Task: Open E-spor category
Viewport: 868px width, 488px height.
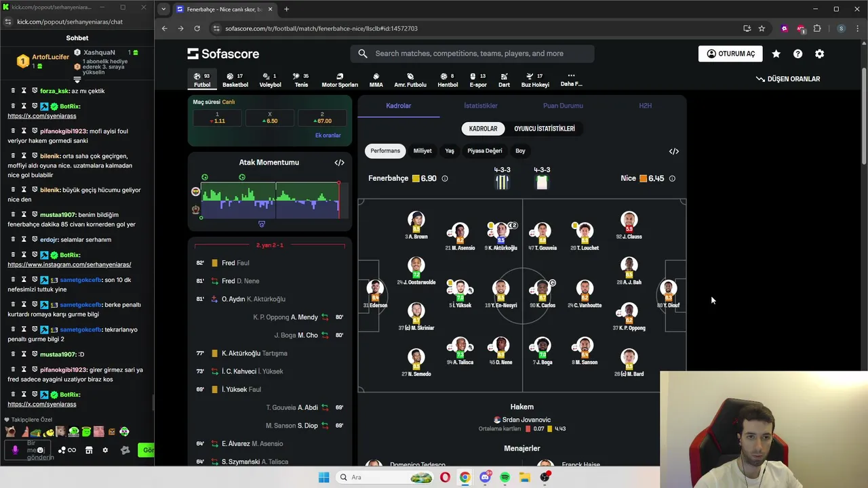Action: 478,80
